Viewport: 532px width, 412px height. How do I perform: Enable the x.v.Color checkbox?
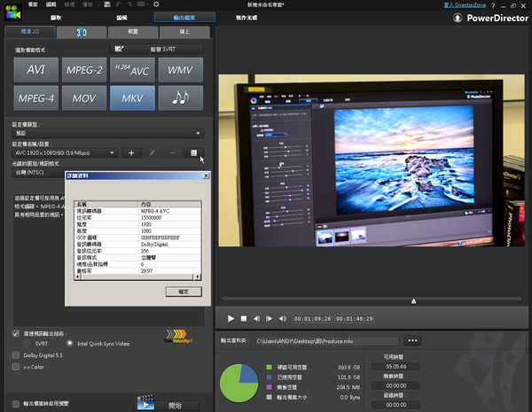pos(17,365)
